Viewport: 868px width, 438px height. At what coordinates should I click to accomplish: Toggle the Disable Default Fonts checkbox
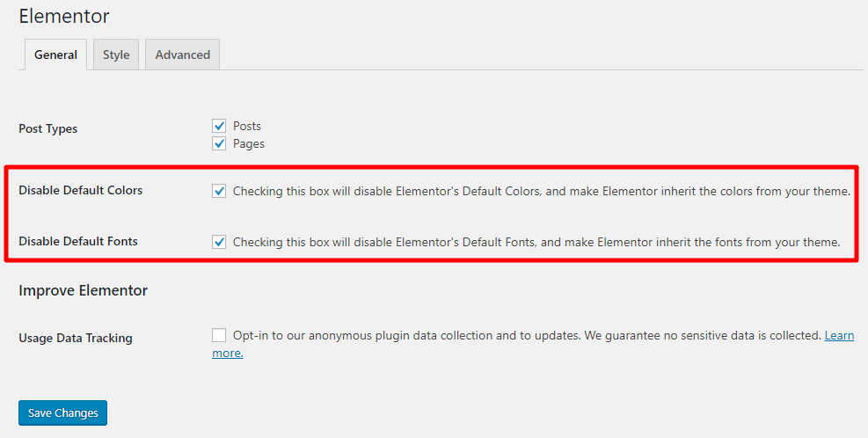(219, 242)
